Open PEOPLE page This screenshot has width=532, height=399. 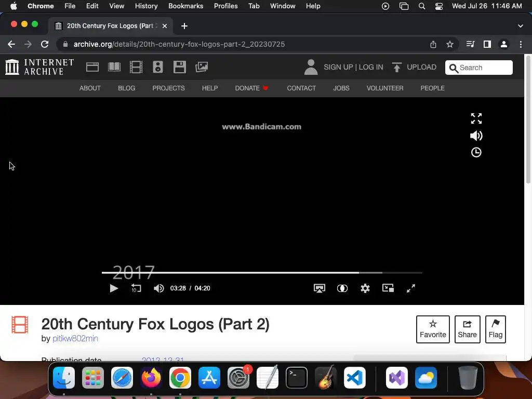(x=433, y=88)
